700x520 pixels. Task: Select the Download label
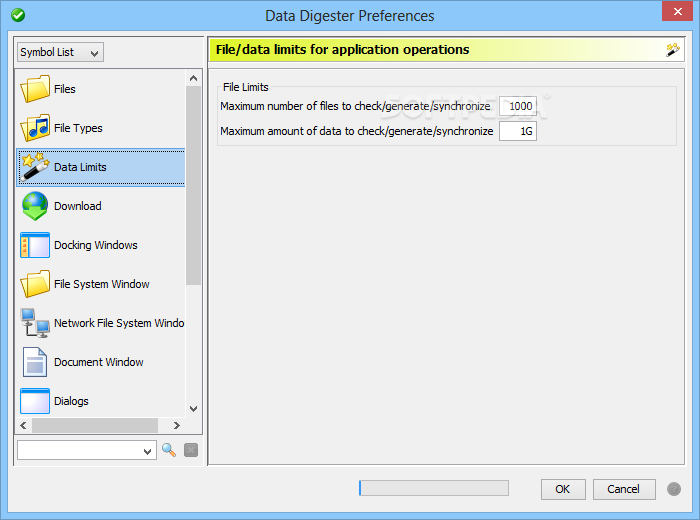[78, 206]
